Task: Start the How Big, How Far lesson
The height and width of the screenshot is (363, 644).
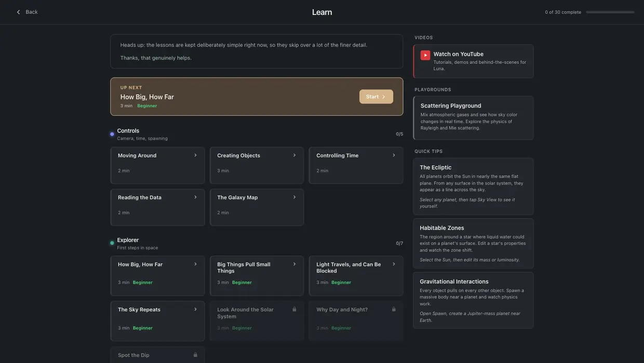Action: 376,97
